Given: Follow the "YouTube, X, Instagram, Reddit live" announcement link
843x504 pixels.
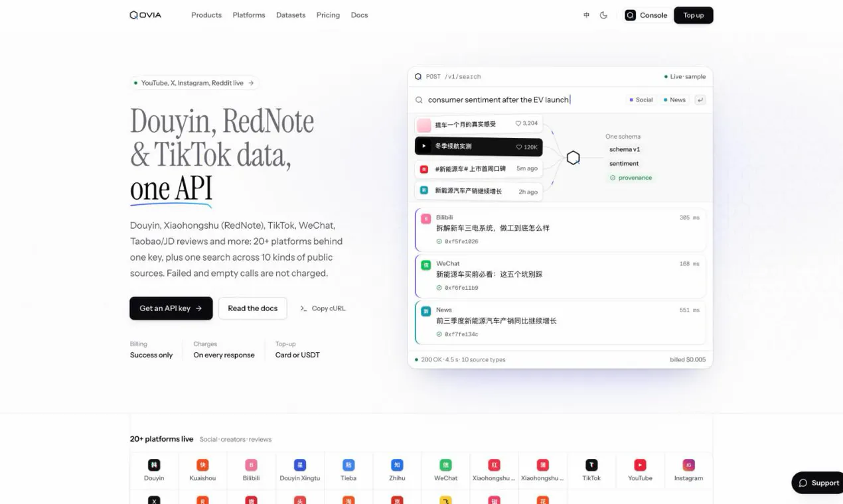Looking at the screenshot, I should tap(194, 83).
